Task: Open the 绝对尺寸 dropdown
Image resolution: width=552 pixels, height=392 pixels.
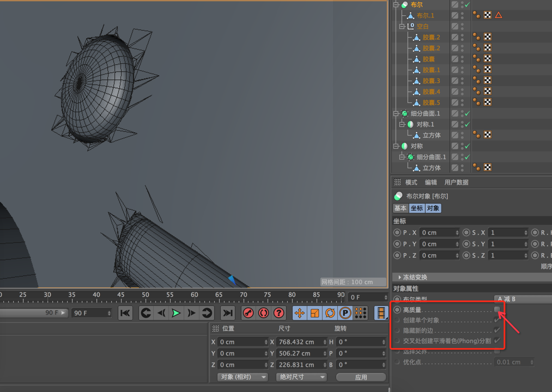Action: click(x=301, y=377)
